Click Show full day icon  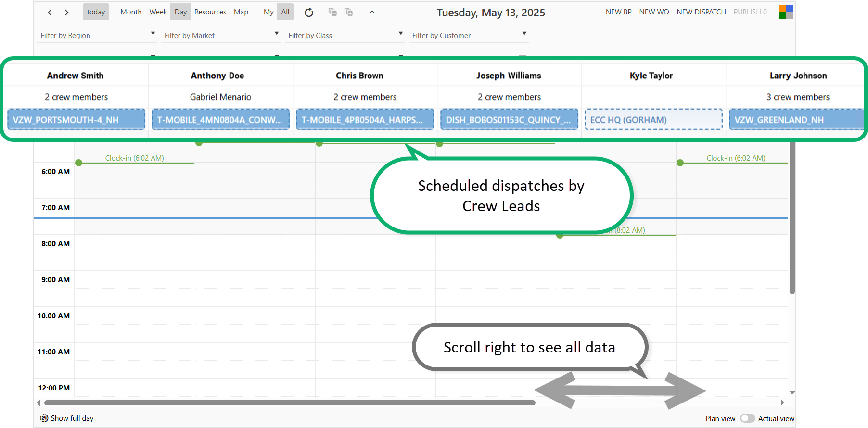(x=44, y=418)
